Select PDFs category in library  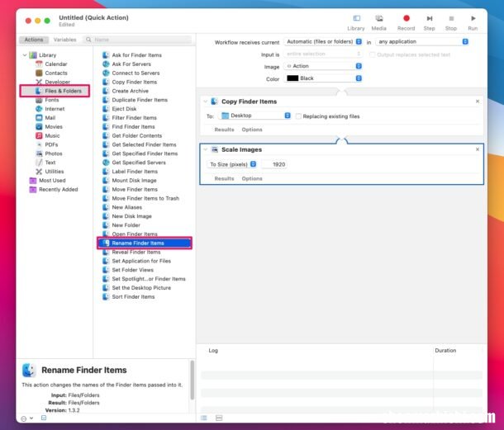[x=51, y=144]
